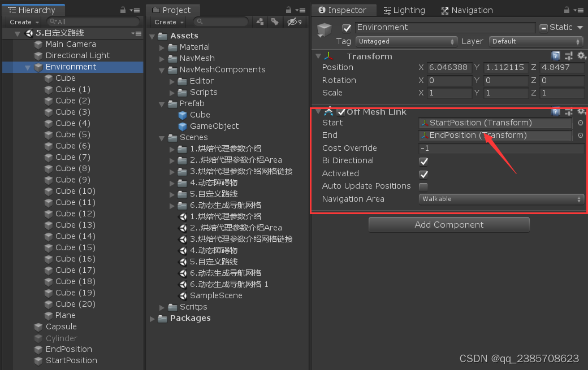Image resolution: width=588 pixels, height=370 pixels.
Task: Click the search-by-label tag icon in Project
Action: (275, 21)
